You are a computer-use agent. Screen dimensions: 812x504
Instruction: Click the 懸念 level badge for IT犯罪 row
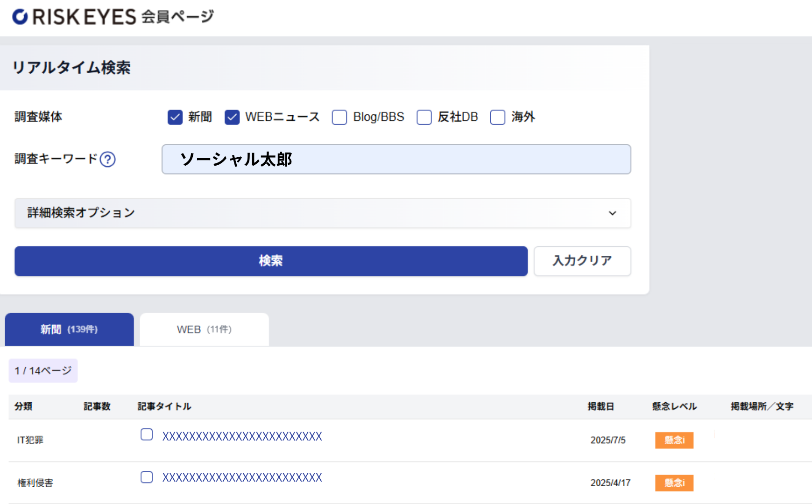(674, 440)
